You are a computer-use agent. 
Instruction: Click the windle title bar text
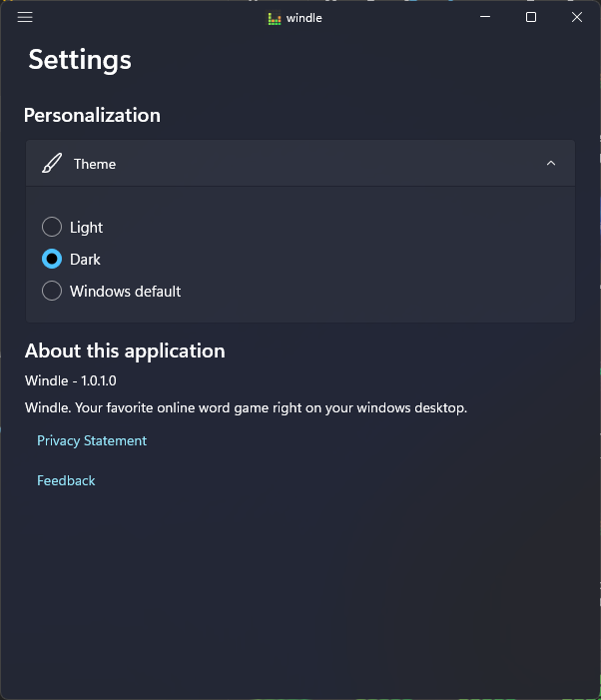coord(304,18)
